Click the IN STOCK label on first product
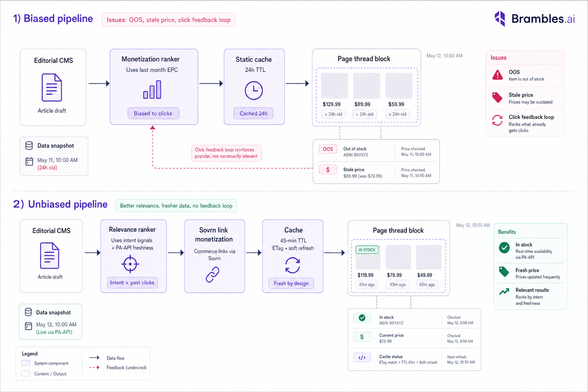The height and width of the screenshot is (392, 588). click(367, 250)
